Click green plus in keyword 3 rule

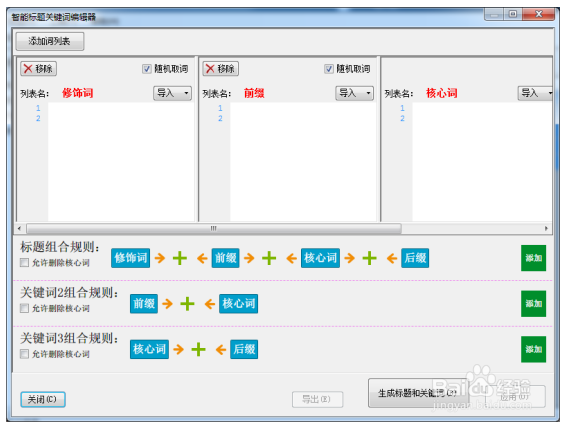coord(199,349)
